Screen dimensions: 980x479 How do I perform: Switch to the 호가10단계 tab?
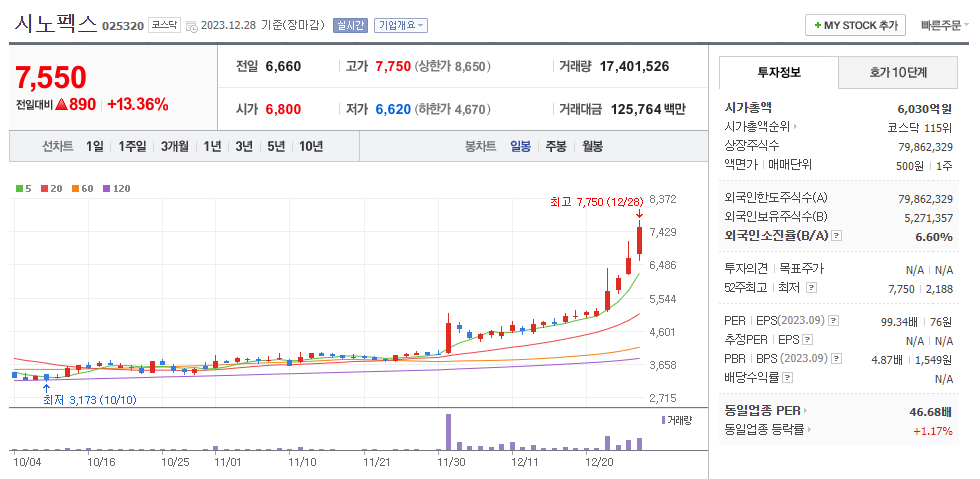pos(898,73)
